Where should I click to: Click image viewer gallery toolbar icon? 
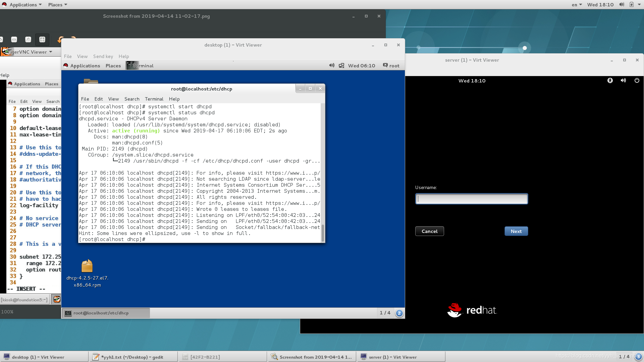pos(42,40)
